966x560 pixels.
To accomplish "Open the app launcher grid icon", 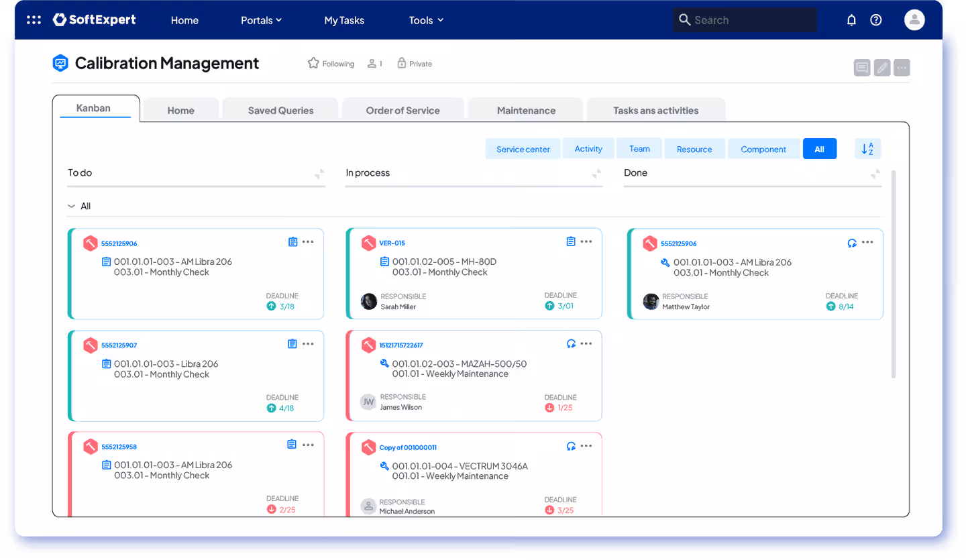I will point(34,20).
